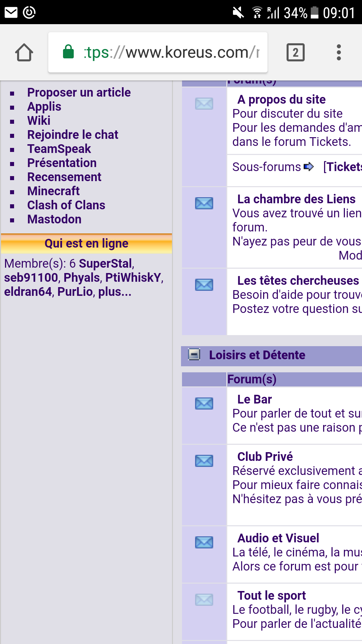Open the Minecraft sidebar link
Viewport: 362px width, 644px height.
coord(53,191)
